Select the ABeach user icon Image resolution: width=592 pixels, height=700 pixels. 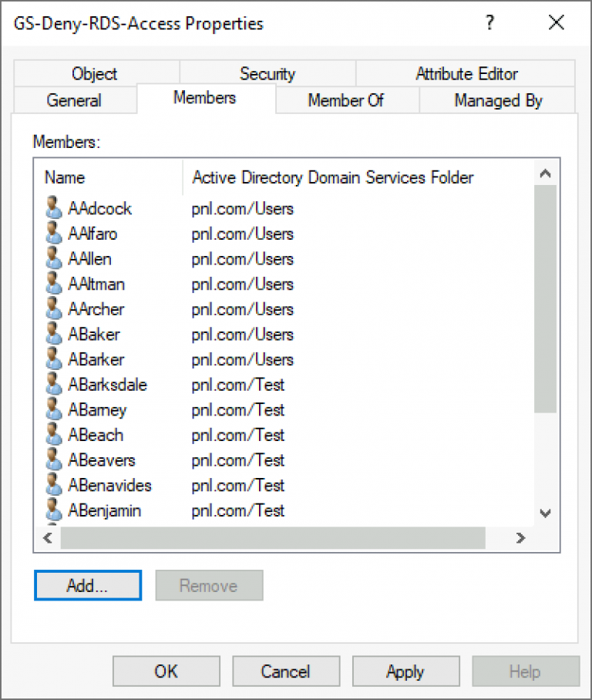(53, 435)
